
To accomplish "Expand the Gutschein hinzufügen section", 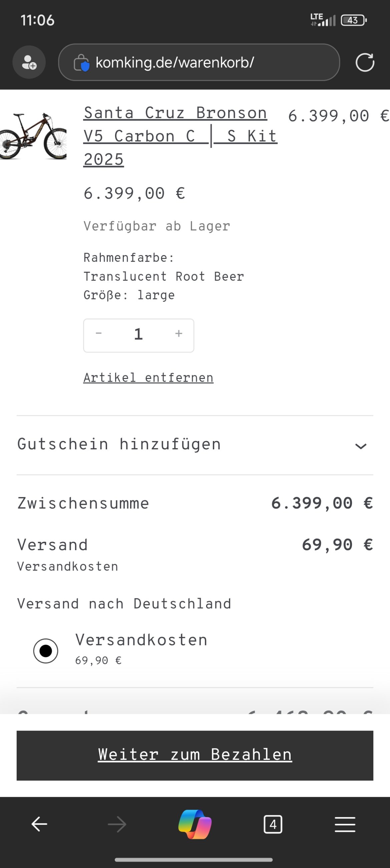I will tap(119, 444).
